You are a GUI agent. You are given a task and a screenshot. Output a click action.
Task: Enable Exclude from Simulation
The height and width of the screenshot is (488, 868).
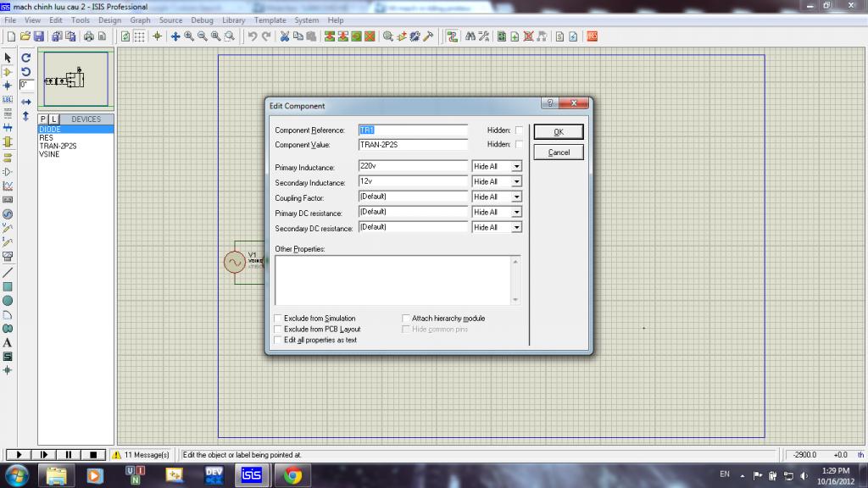278,319
